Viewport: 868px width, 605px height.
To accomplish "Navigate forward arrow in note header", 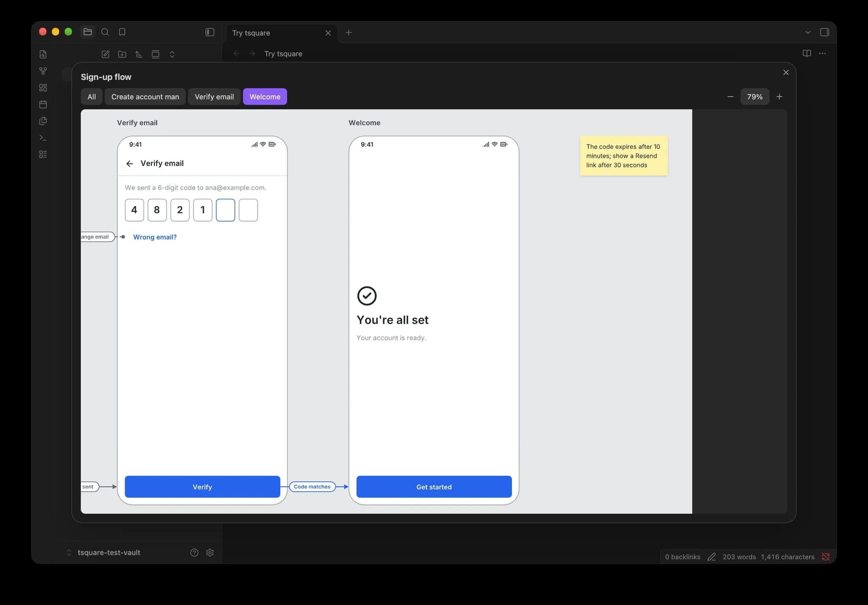I will coord(252,54).
